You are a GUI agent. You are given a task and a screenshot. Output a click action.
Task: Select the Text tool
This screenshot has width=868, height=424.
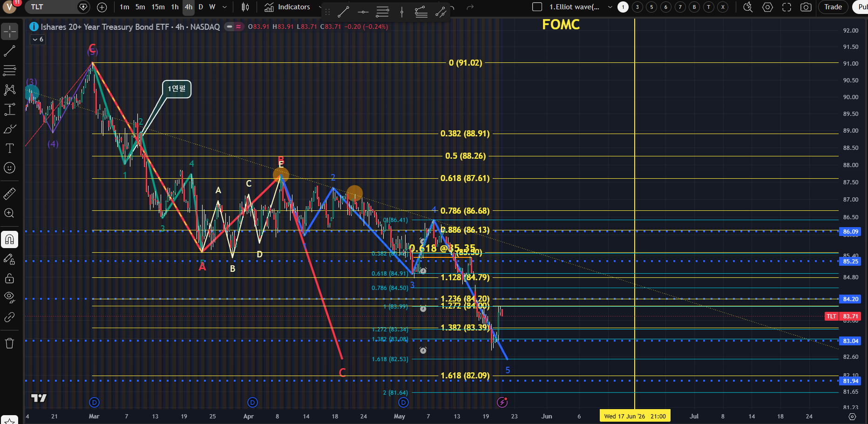tap(10, 148)
